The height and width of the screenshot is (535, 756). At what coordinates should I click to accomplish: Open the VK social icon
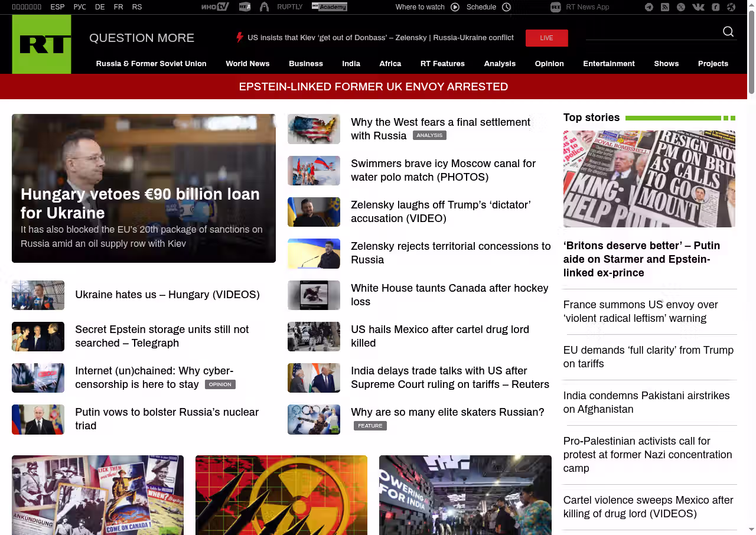(x=698, y=7)
